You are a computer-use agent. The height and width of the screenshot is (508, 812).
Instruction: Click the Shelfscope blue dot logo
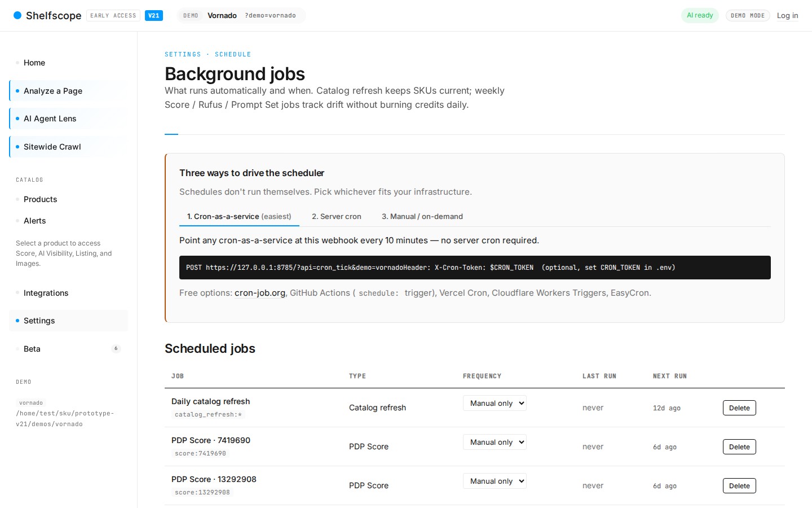[17, 15]
